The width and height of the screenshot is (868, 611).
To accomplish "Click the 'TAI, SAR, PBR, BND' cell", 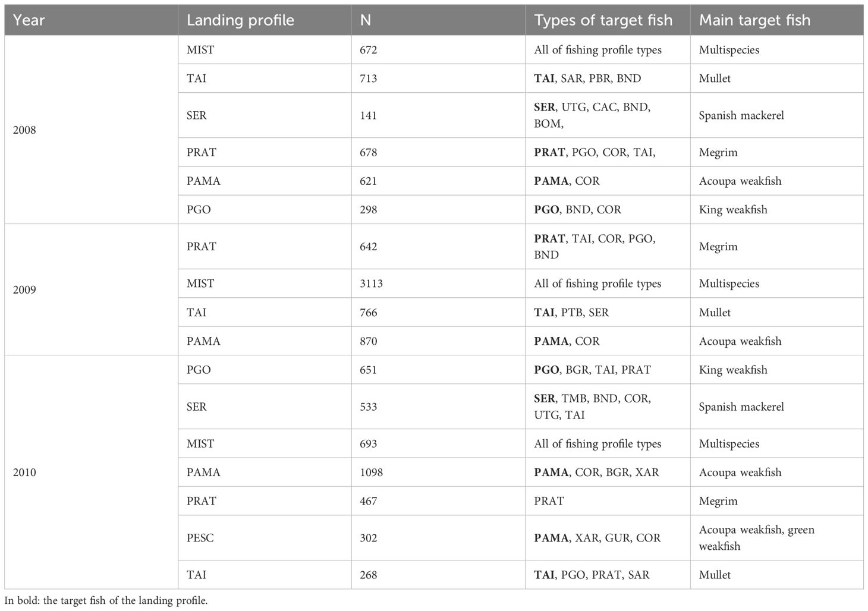I will 587,78.
